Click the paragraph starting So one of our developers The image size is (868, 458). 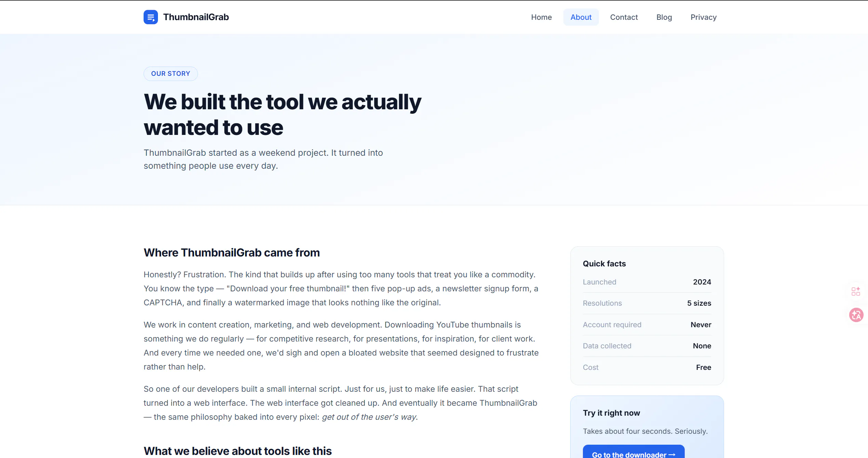(340, 403)
